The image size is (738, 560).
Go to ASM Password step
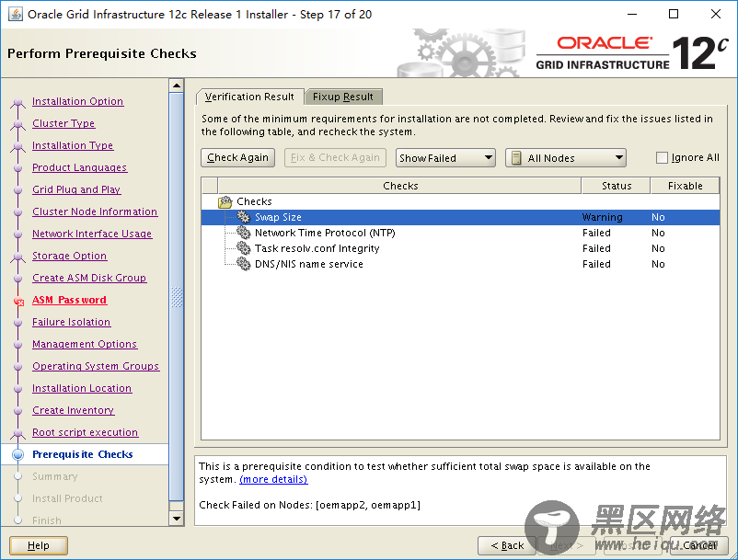click(x=69, y=300)
